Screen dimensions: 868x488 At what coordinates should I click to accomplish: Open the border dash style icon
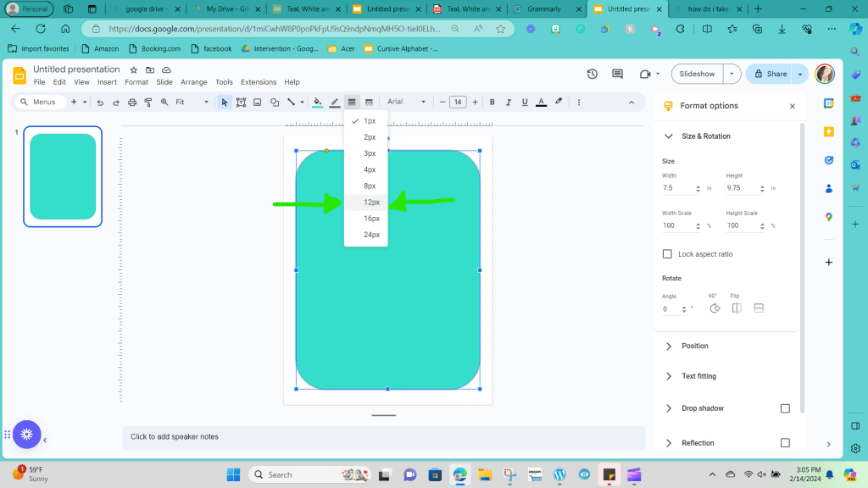[369, 103]
